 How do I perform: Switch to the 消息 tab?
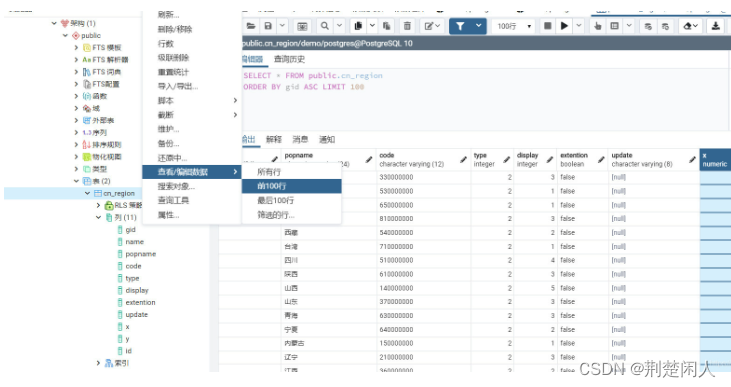click(300, 139)
